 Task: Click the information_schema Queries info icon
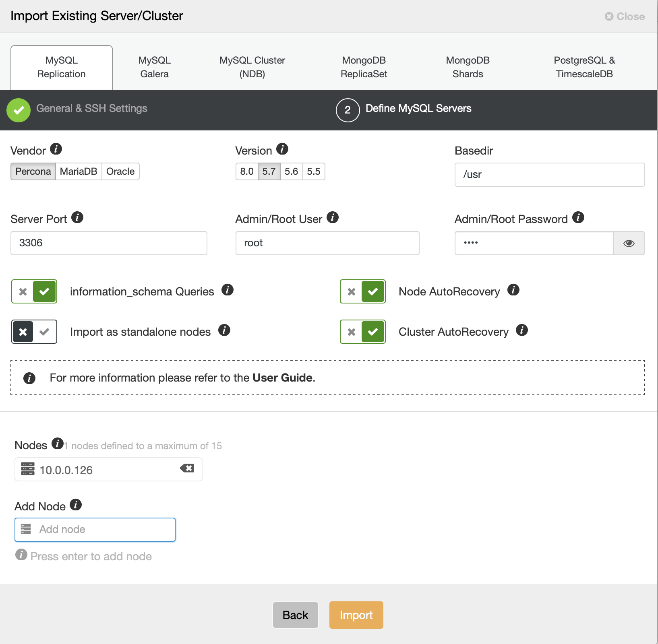tap(228, 290)
